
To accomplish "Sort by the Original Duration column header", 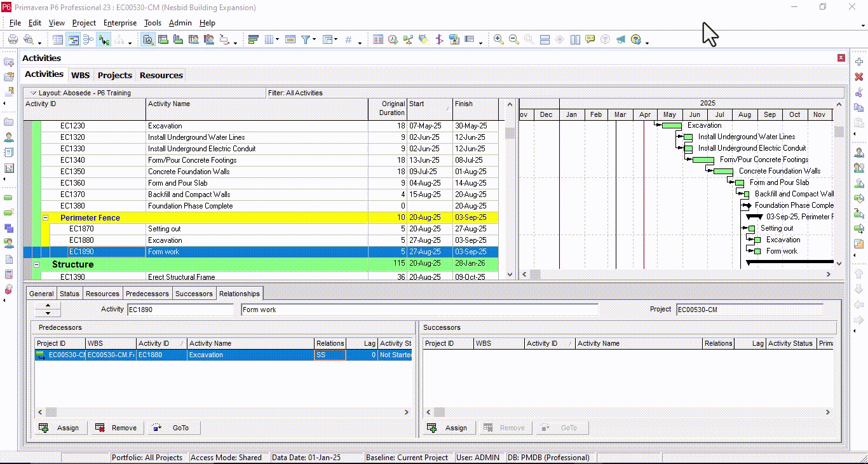I will 388,109.
